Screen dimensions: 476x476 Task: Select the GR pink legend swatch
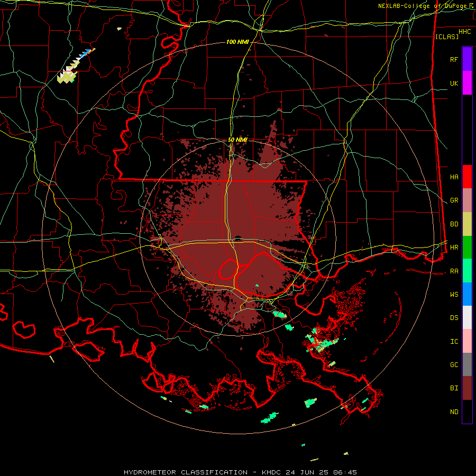tap(467, 200)
